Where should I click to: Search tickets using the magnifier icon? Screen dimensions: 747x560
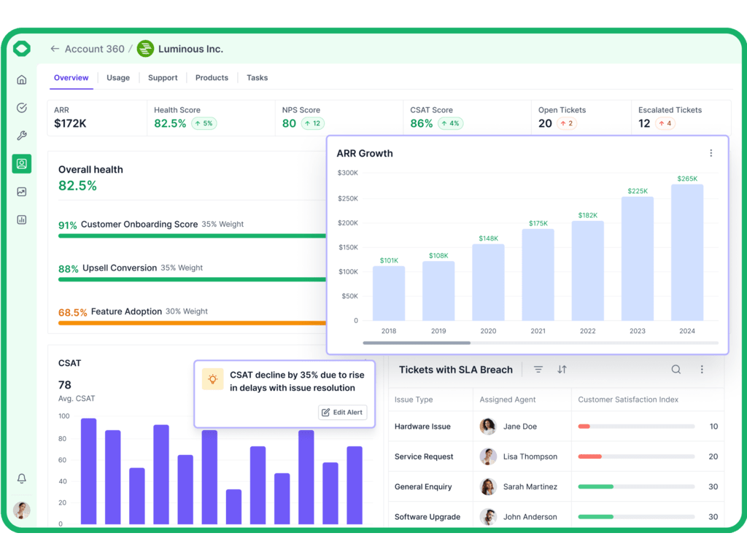676,370
